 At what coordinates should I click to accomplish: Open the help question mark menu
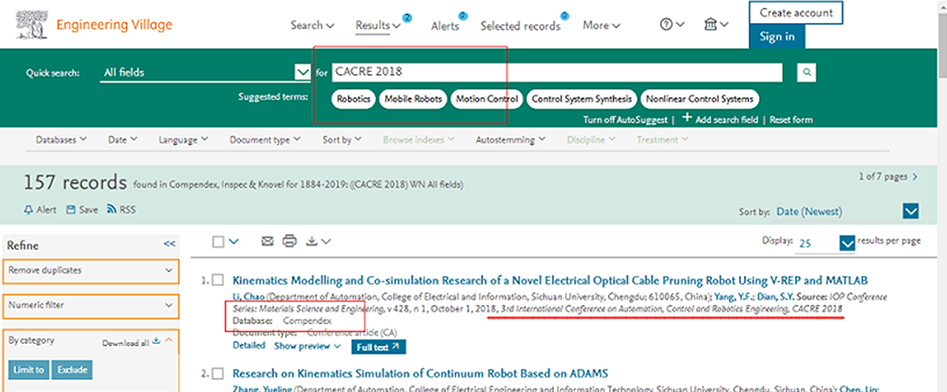(x=672, y=25)
